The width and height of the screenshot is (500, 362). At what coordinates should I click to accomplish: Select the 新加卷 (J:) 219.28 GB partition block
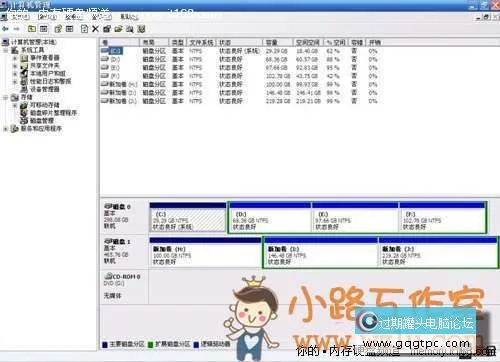pyautogui.click(x=438, y=252)
